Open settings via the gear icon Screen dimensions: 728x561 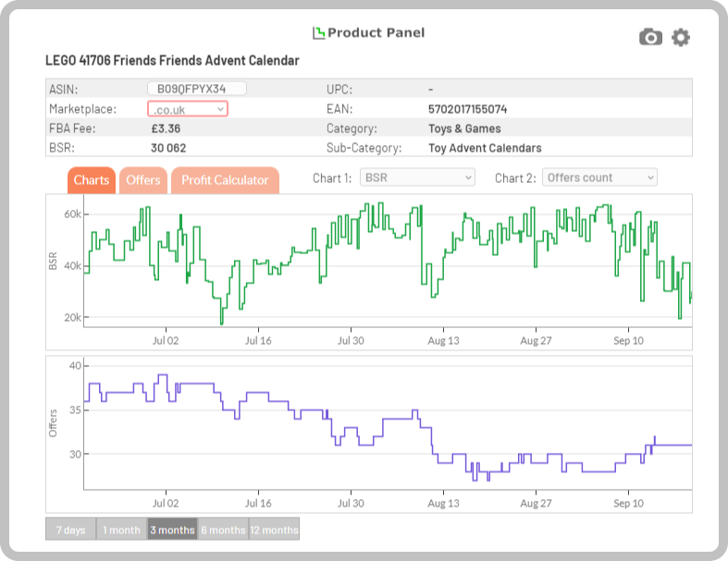681,37
